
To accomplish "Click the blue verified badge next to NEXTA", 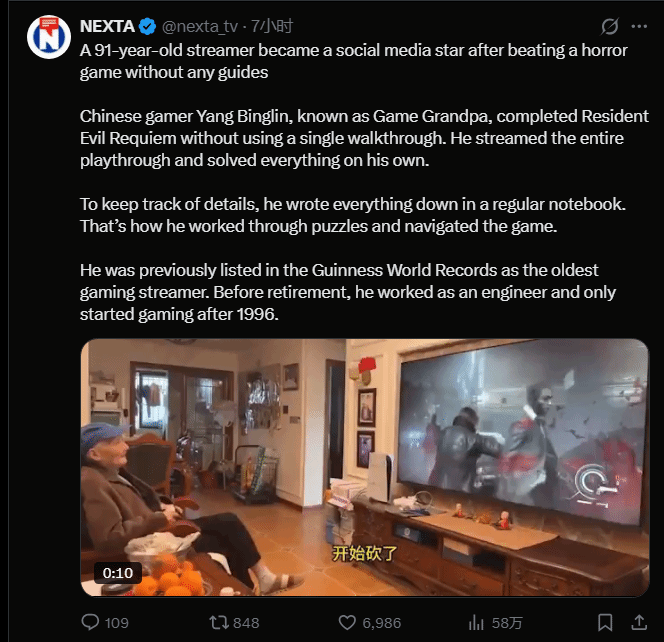I will [x=147, y=27].
